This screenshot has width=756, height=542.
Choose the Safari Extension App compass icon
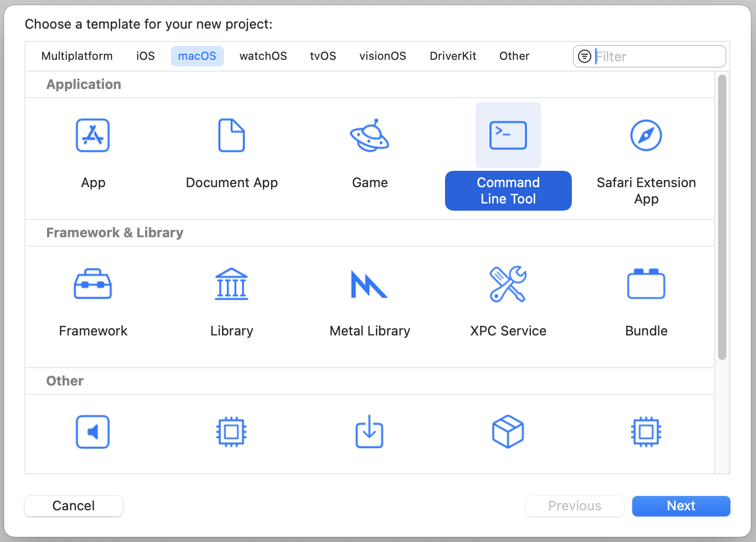coord(646,135)
